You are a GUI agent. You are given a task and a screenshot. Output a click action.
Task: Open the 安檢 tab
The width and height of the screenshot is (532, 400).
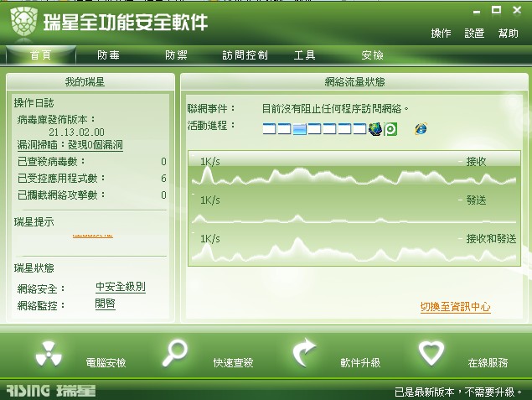pyautogui.click(x=372, y=55)
